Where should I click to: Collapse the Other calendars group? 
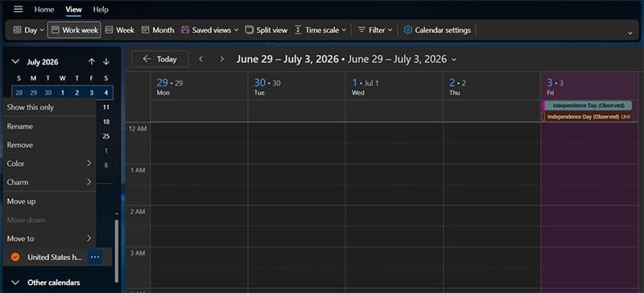(15, 283)
